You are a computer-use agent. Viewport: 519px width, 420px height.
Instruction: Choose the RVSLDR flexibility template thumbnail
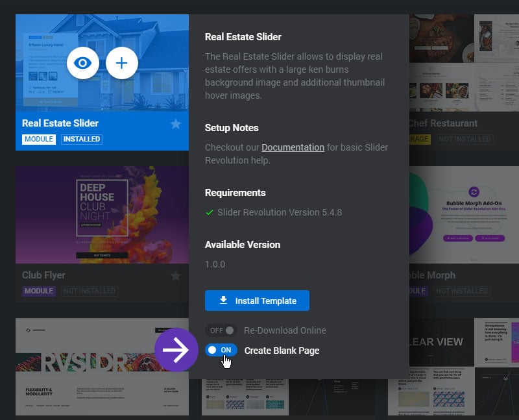[102, 367]
